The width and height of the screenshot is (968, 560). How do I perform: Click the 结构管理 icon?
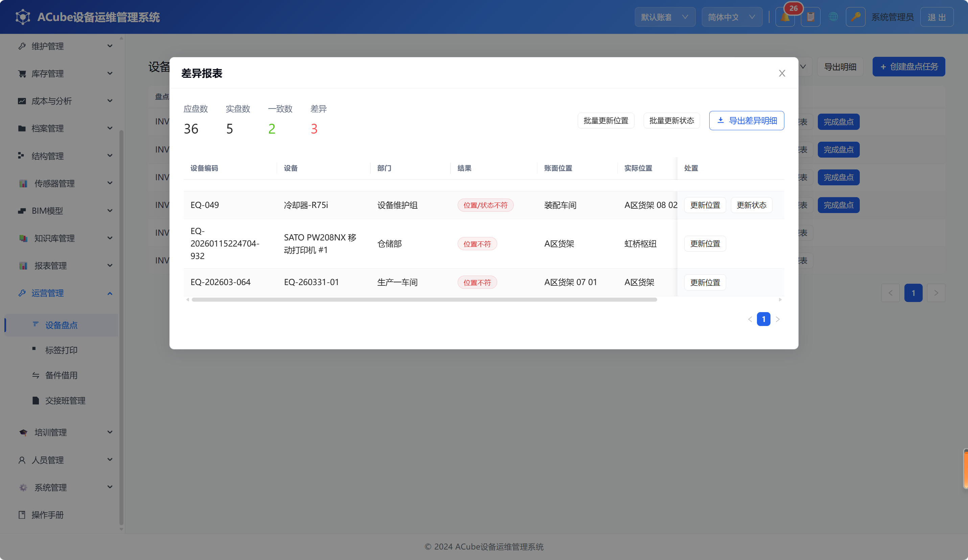(x=21, y=156)
